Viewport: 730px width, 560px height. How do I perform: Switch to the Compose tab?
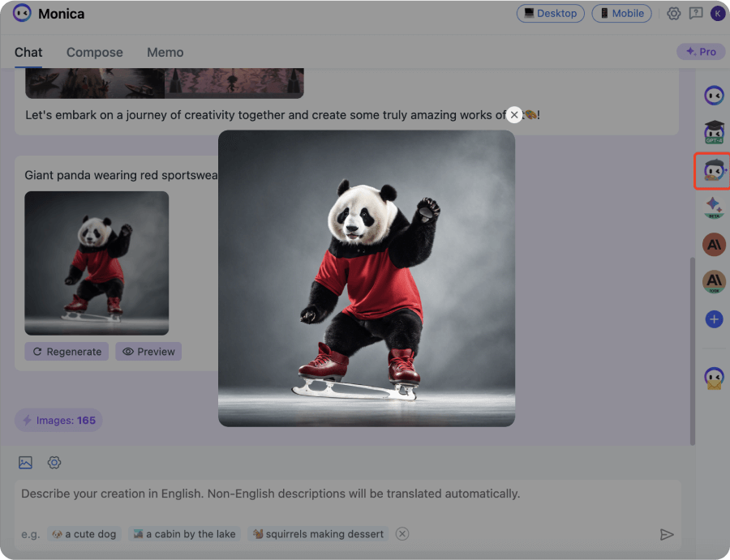94,52
